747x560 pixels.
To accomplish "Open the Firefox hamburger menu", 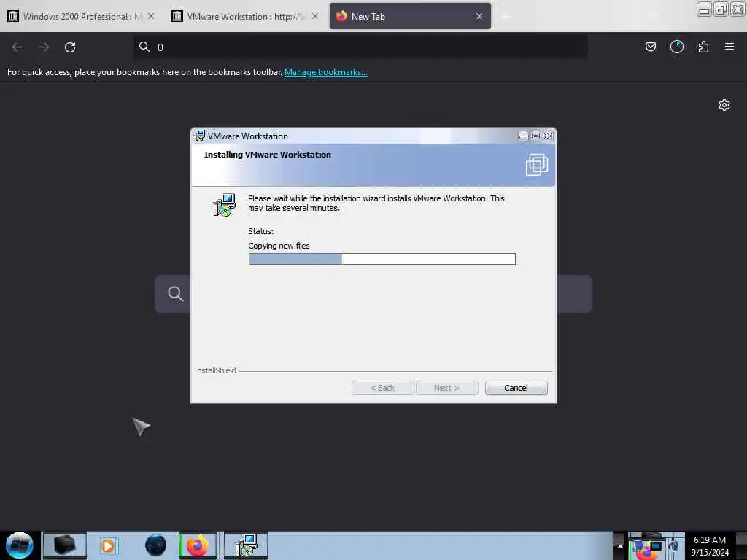I will coord(729,47).
